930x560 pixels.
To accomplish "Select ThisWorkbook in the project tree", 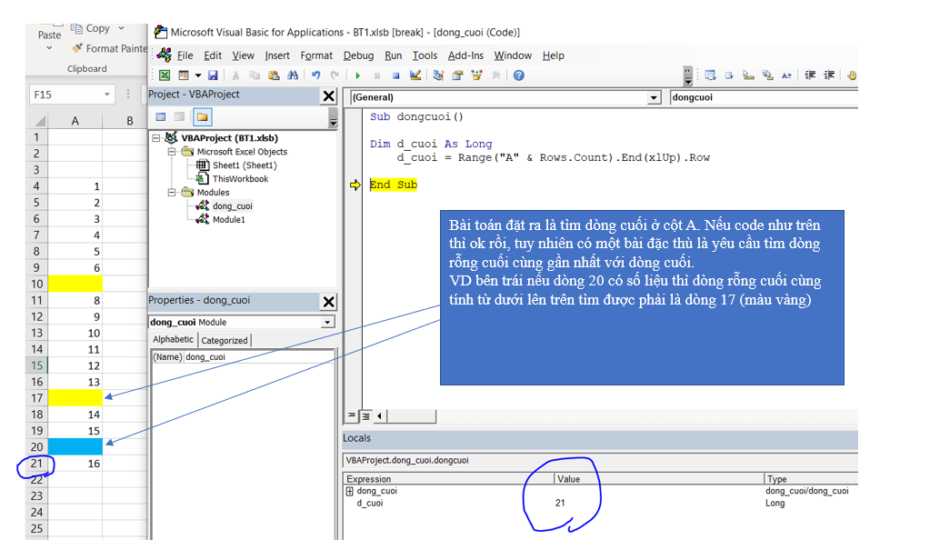I will pyautogui.click(x=240, y=178).
